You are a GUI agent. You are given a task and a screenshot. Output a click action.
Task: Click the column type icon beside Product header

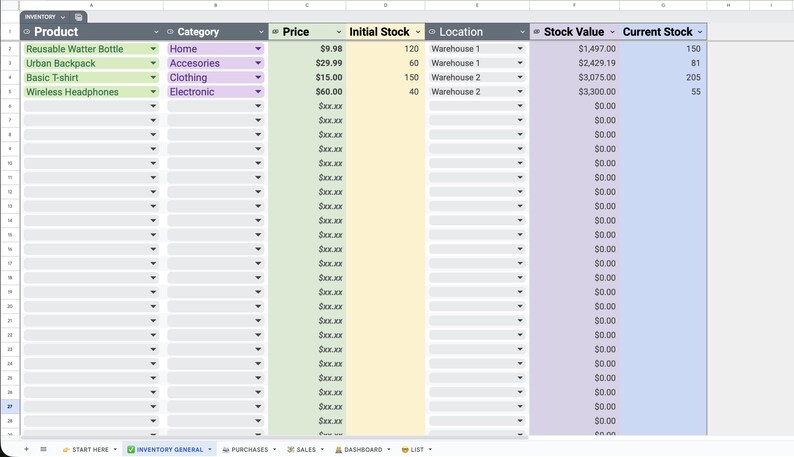point(27,31)
